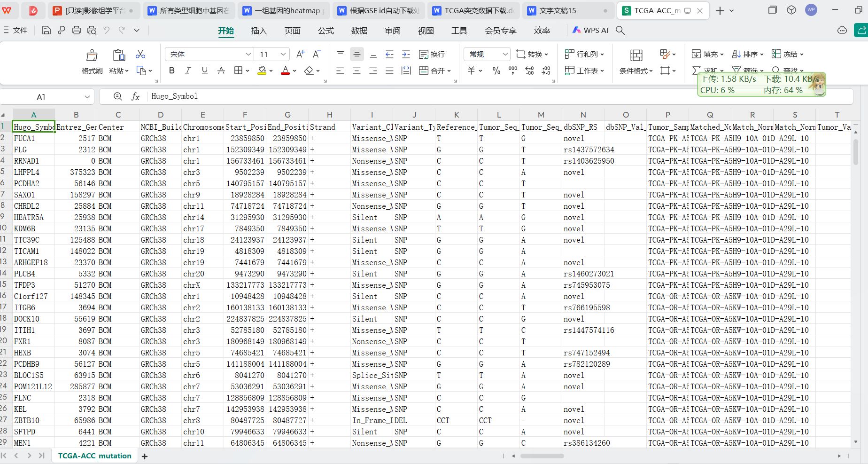Click the zoom icon beside formula bar

[x=118, y=96]
